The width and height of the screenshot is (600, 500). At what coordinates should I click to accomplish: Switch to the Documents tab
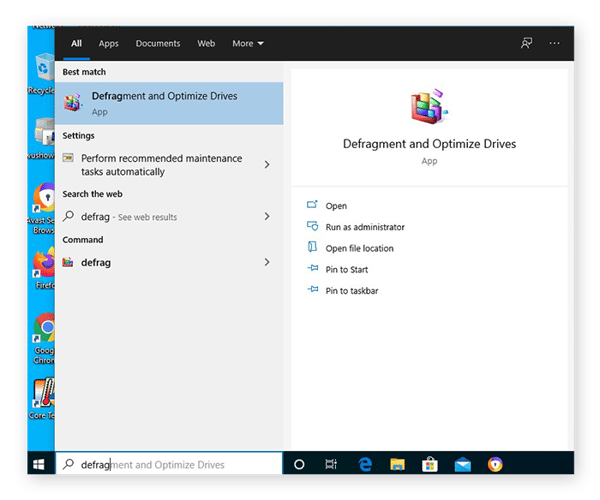(158, 43)
